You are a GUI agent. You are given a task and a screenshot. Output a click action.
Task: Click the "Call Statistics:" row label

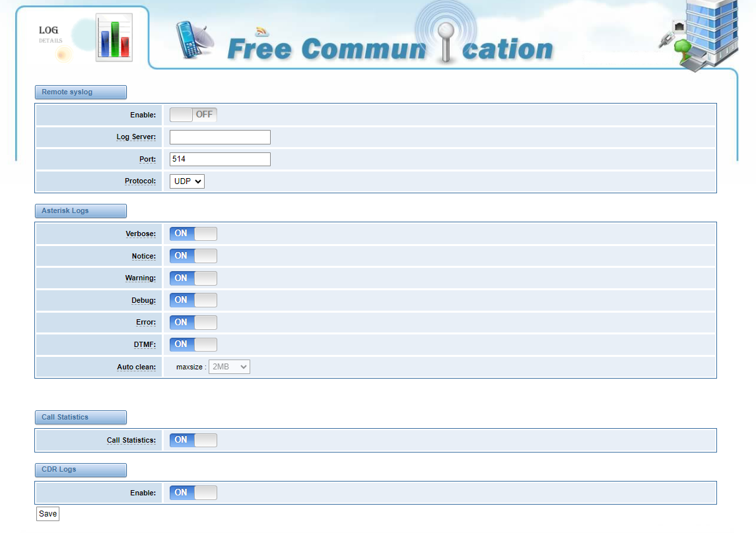pyautogui.click(x=131, y=440)
